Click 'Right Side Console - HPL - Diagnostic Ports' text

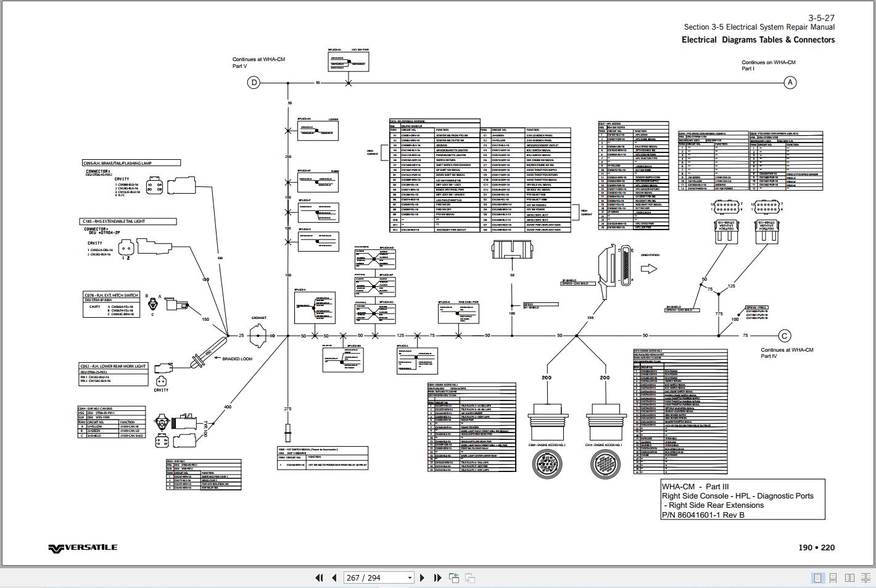738,496
